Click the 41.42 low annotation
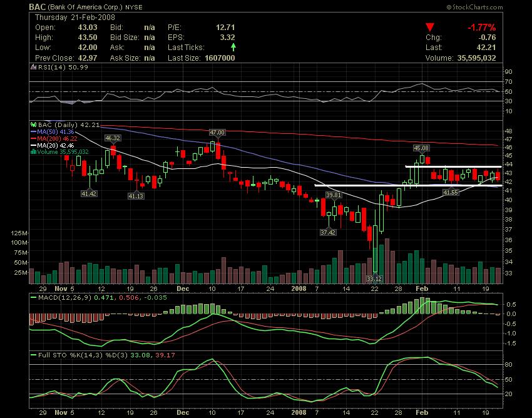 coord(89,194)
